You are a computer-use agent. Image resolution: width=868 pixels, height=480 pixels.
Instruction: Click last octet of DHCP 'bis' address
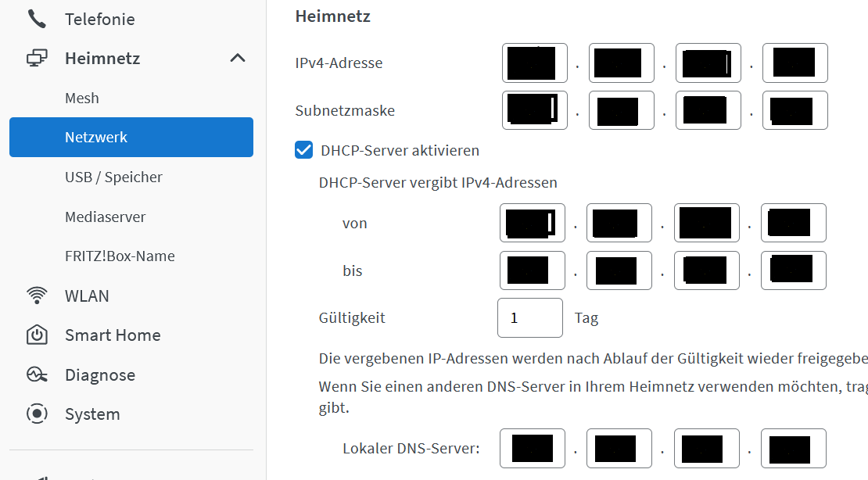click(793, 270)
